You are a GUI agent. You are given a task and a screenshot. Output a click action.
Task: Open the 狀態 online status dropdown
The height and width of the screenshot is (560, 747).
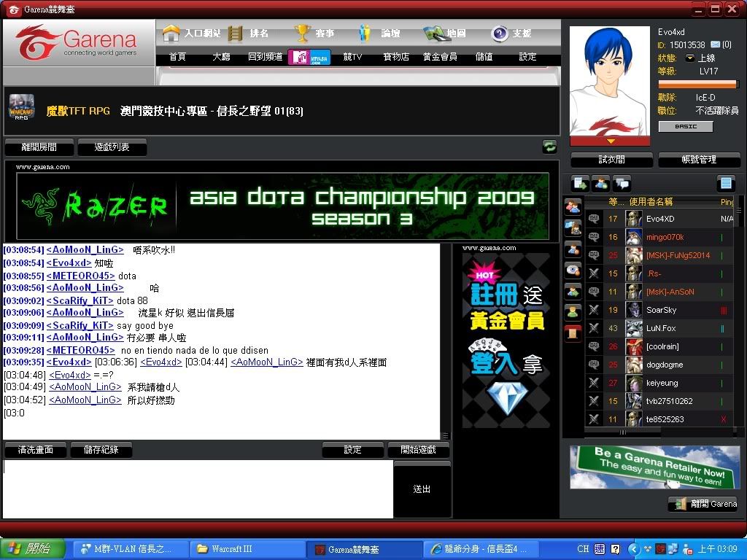pyautogui.click(x=690, y=58)
